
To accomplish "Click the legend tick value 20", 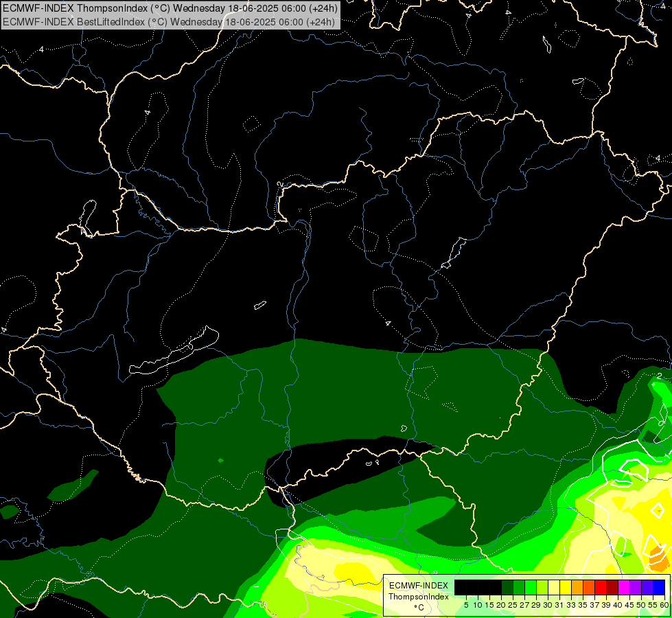I will pyautogui.click(x=501, y=605).
